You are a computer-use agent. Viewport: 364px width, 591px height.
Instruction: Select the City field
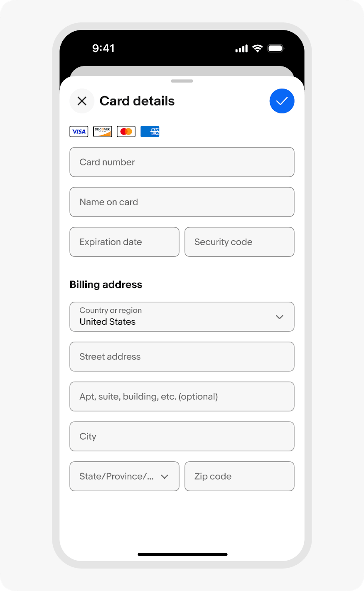182,436
